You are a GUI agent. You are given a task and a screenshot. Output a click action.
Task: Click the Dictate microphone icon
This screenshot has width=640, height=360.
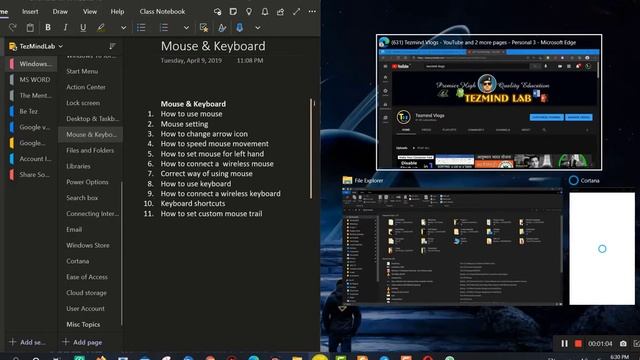[240, 27]
